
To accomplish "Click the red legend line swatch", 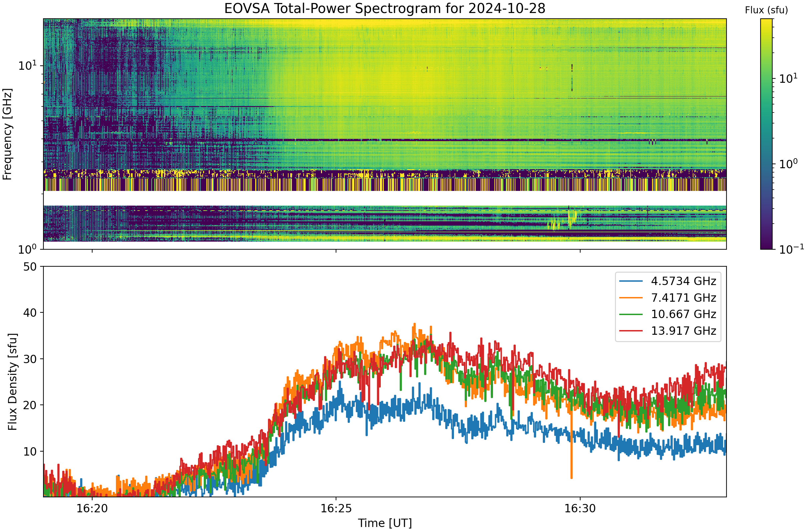I will [x=631, y=331].
